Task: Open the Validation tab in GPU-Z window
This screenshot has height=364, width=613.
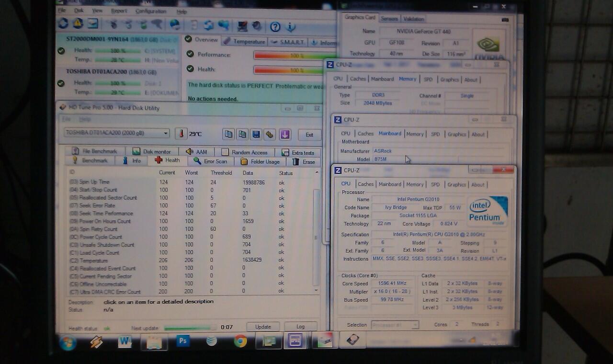Action: click(413, 19)
